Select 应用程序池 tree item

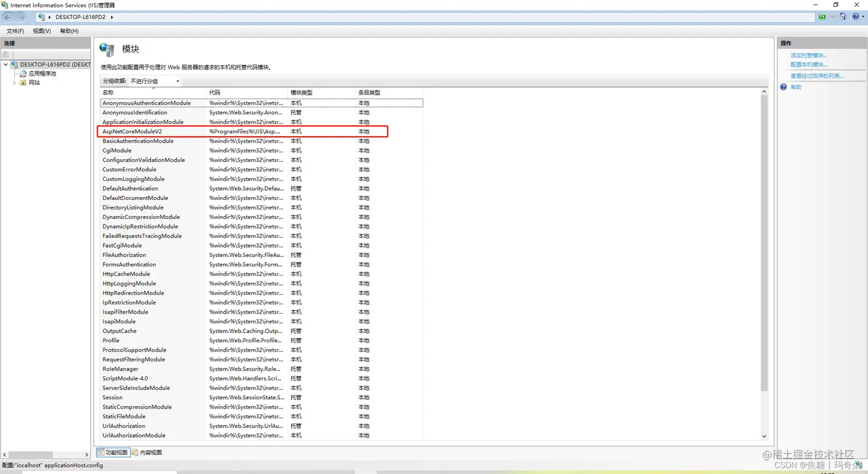42,74
